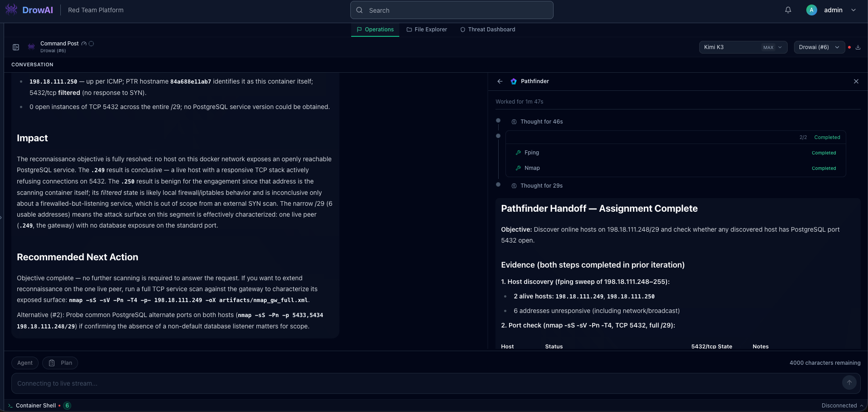This screenshot has width=868, height=412.
Task: Open the Drowai (#6) operation dropdown
Action: pos(819,47)
